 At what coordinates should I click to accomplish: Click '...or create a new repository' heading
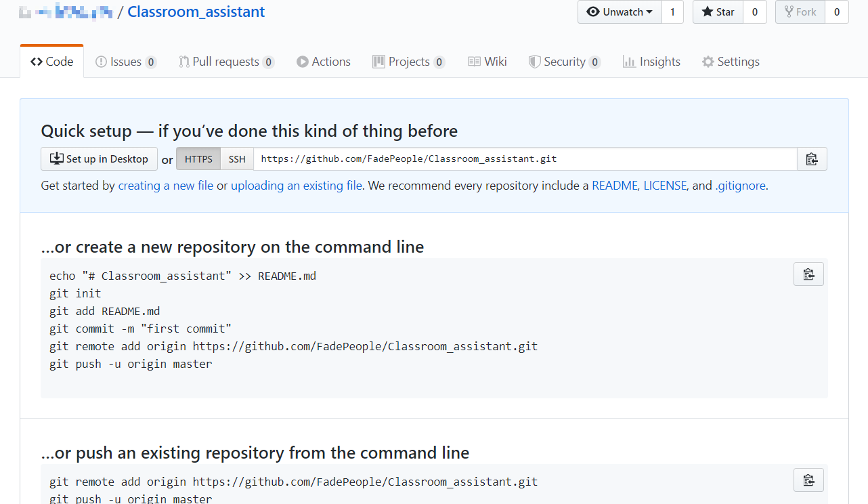[232, 247]
